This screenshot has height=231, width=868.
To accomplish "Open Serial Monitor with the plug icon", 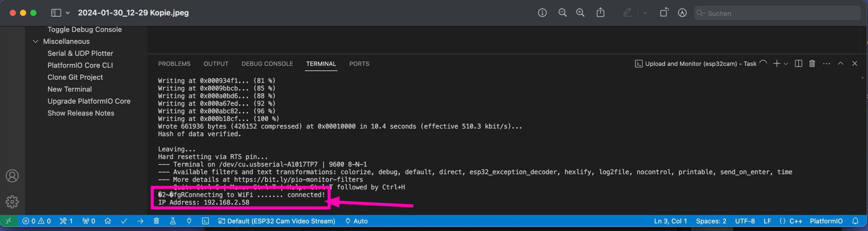I will tap(189, 221).
